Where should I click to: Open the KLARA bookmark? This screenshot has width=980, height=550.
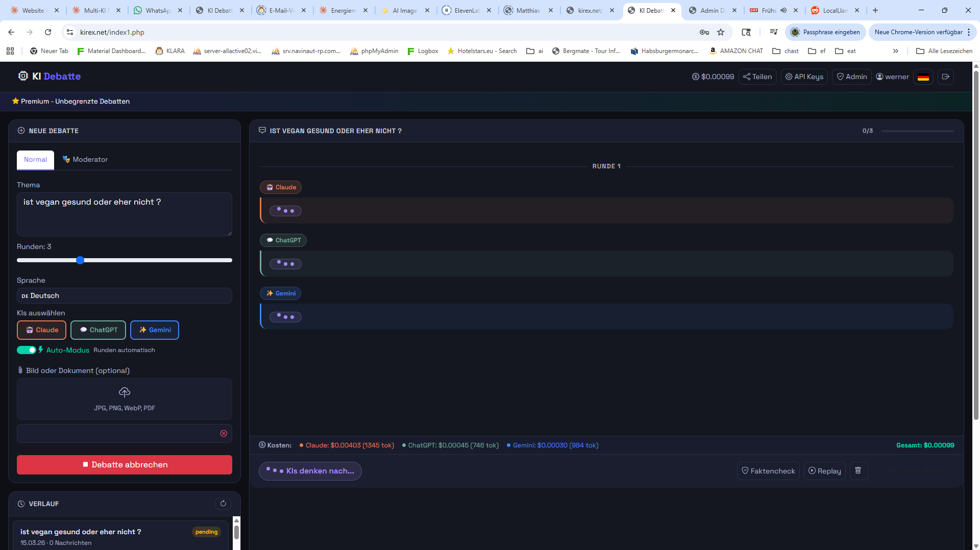(x=170, y=51)
